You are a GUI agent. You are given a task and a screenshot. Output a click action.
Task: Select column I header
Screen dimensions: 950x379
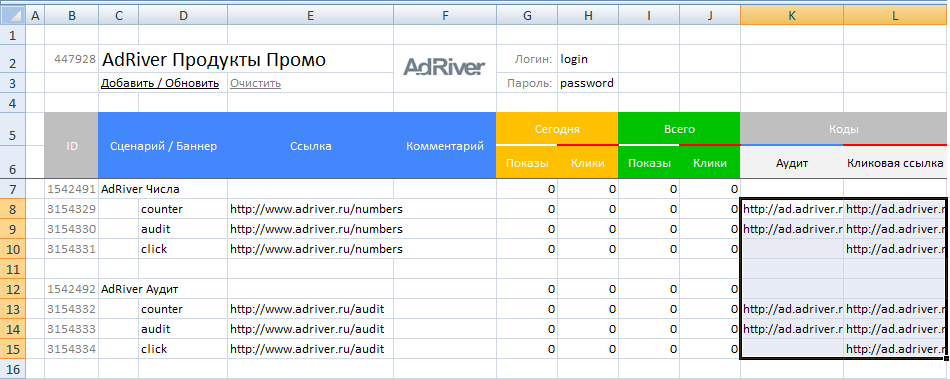[x=648, y=16]
